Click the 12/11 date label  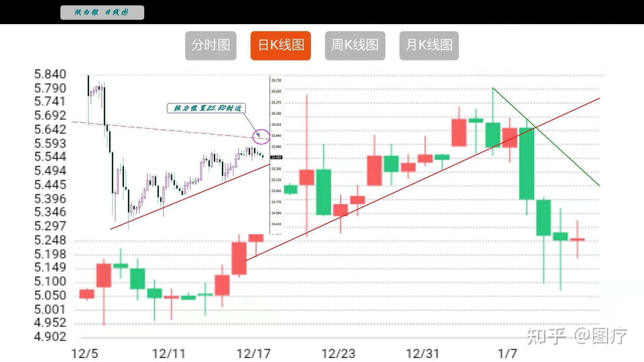click(168, 353)
